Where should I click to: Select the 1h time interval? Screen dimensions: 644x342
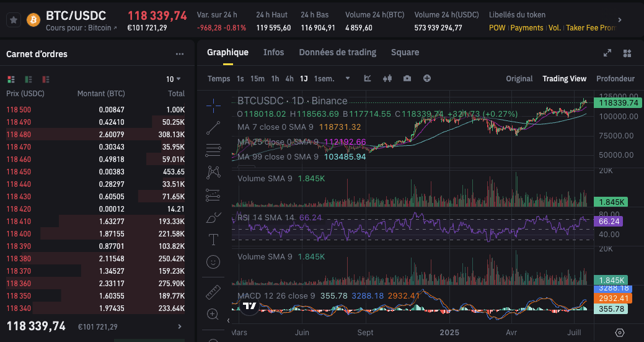(275, 78)
